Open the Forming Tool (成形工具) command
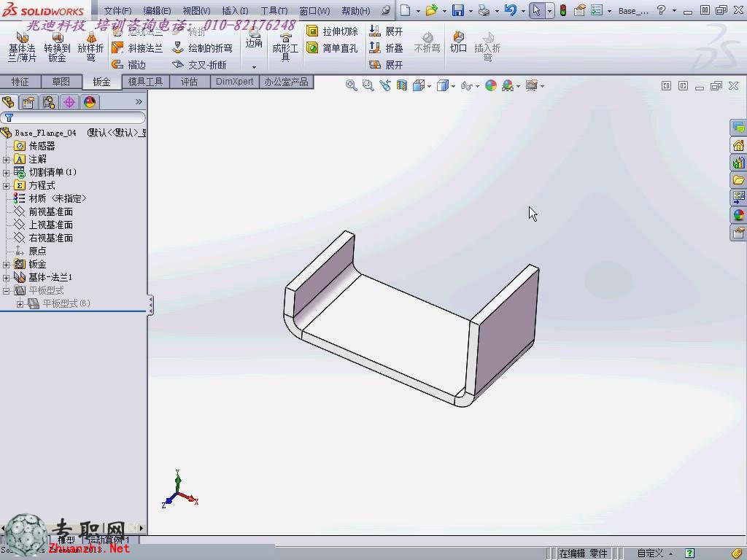747x560 pixels. [x=285, y=47]
